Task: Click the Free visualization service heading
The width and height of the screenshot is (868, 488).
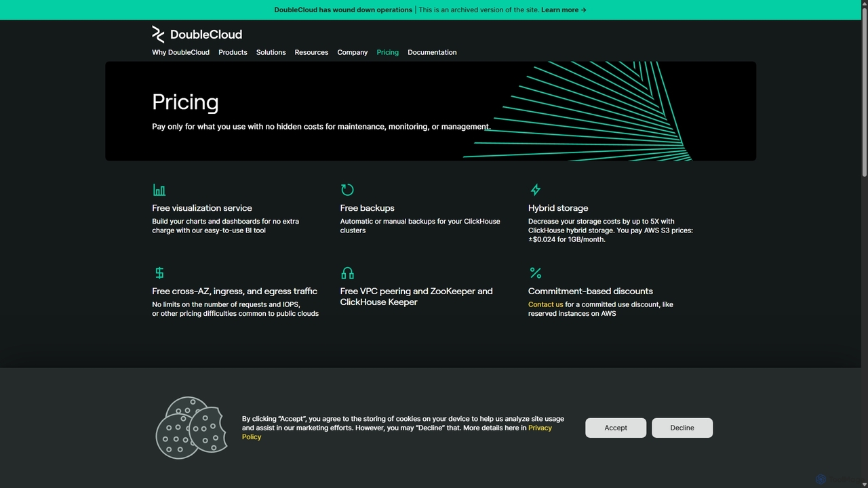Action: [x=202, y=208]
